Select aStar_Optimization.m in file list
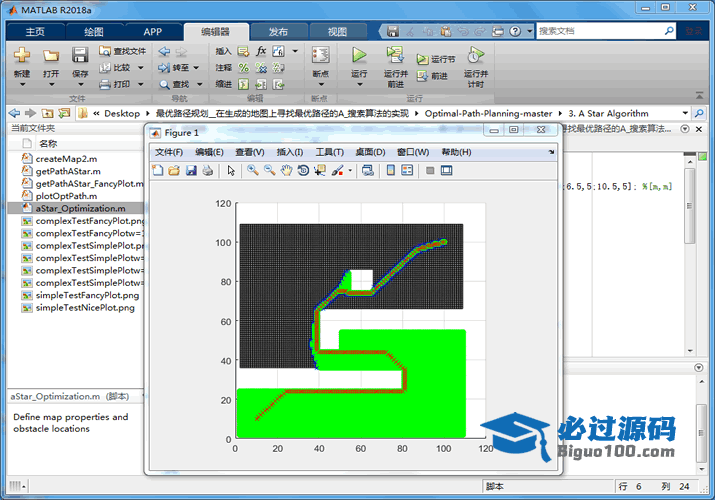This screenshot has width=715, height=500. [x=75, y=208]
